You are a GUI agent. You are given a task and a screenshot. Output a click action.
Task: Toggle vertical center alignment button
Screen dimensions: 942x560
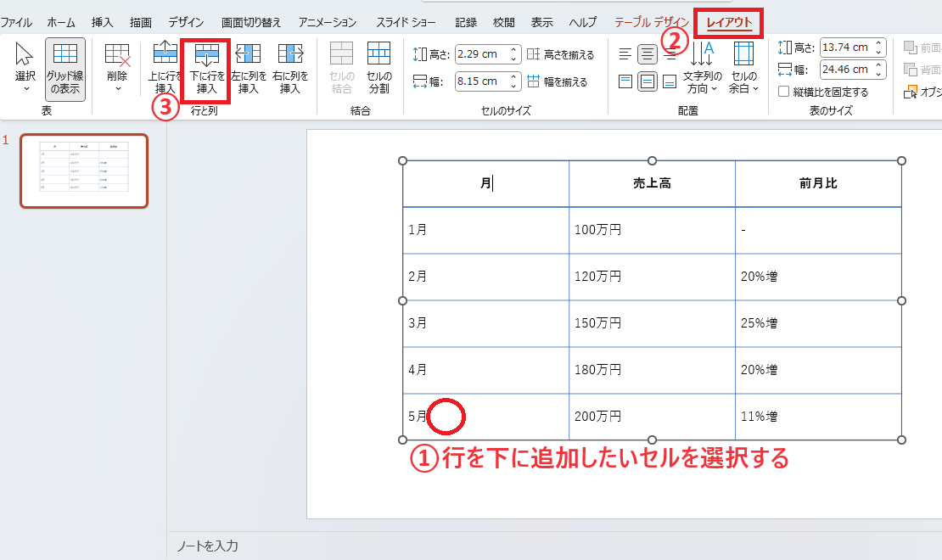648,82
